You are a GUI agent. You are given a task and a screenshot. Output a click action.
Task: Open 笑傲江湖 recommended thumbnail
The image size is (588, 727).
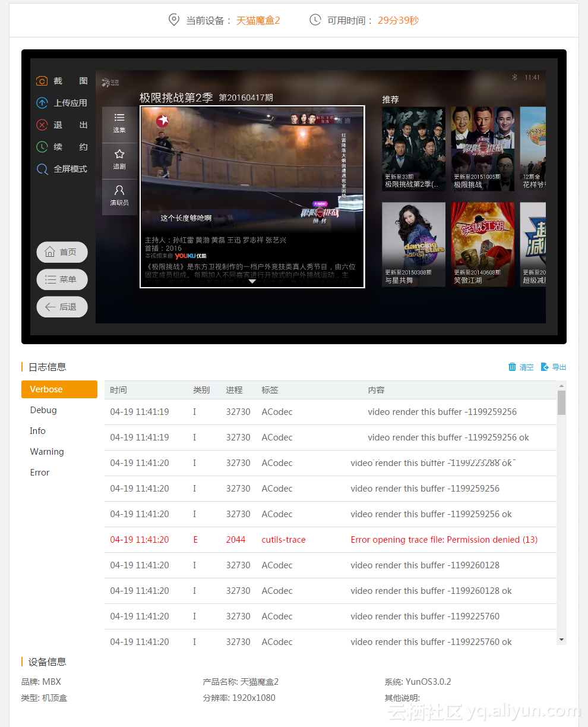482,244
